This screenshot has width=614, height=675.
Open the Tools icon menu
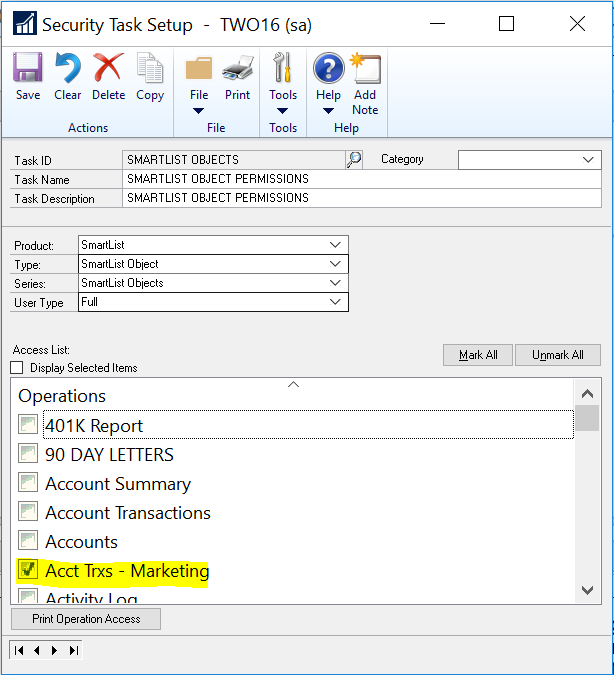pyautogui.click(x=283, y=70)
